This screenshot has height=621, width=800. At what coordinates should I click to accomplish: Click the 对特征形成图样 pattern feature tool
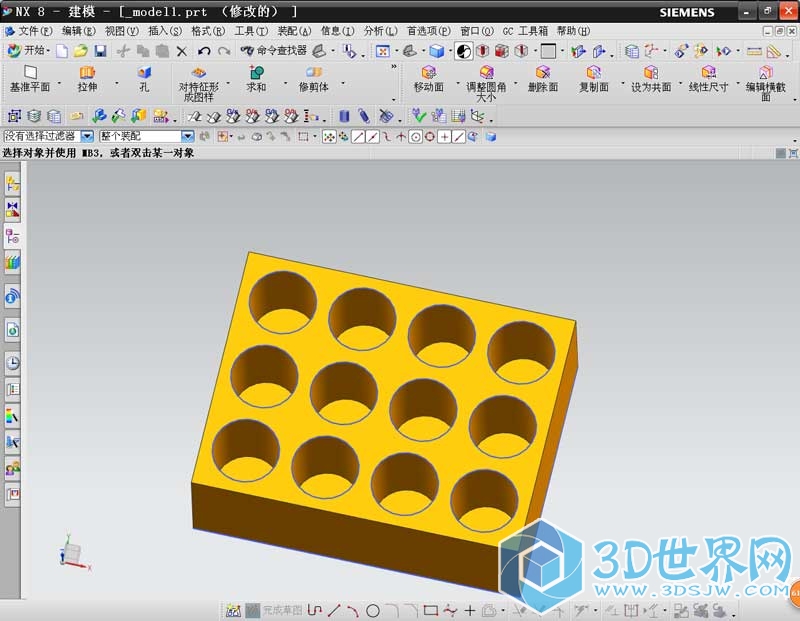[198, 84]
